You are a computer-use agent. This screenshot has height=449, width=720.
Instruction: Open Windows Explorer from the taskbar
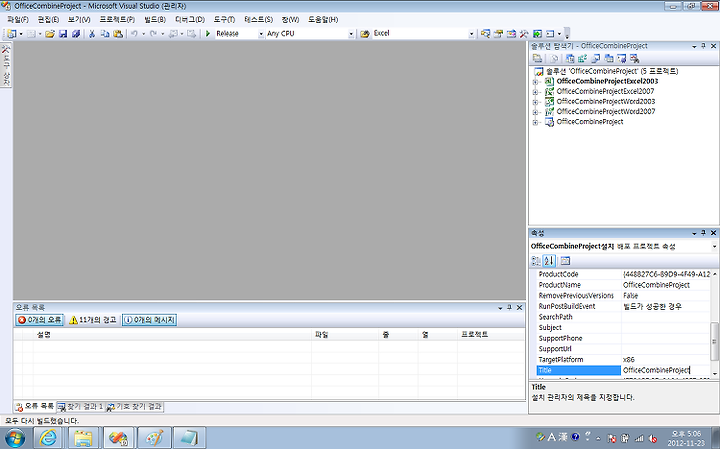[x=83, y=438]
